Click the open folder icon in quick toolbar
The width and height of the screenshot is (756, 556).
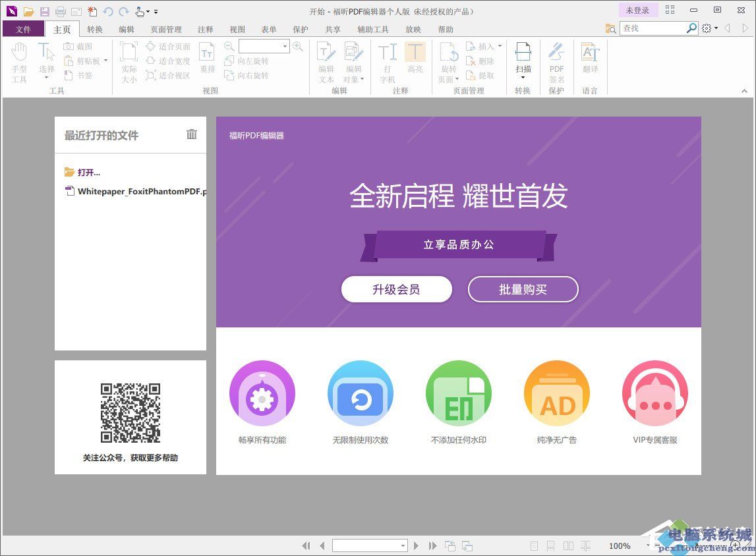[x=28, y=12]
